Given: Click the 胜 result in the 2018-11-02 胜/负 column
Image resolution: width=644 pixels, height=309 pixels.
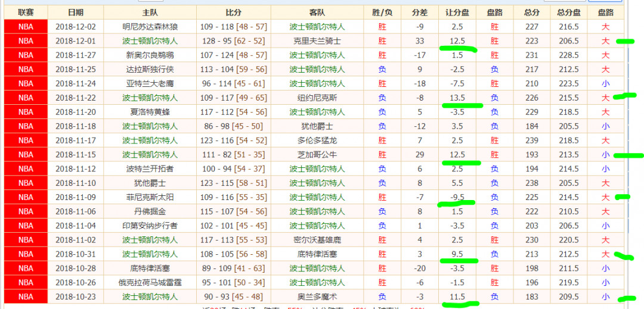Looking at the screenshot, I should click(382, 240).
